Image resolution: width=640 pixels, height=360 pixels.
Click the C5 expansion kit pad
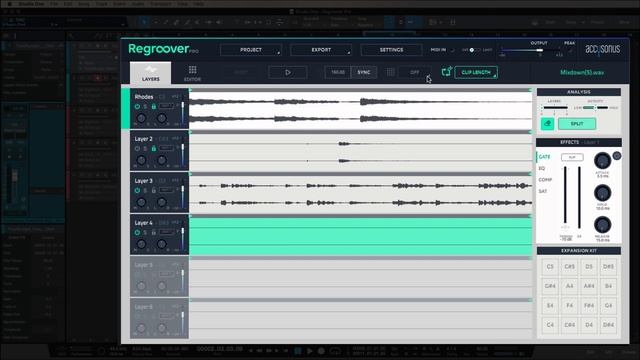(x=550, y=267)
